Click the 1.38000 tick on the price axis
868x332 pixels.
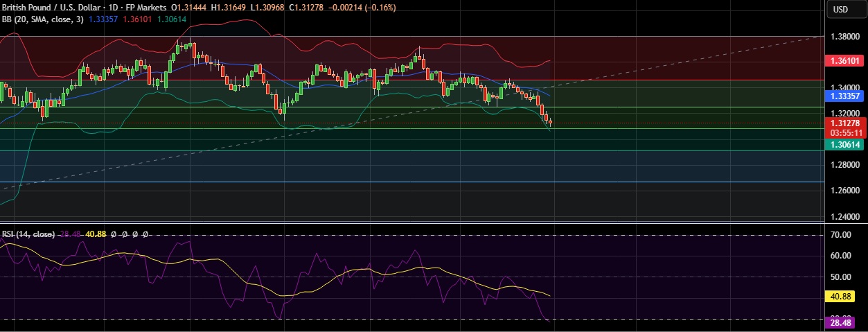point(844,36)
